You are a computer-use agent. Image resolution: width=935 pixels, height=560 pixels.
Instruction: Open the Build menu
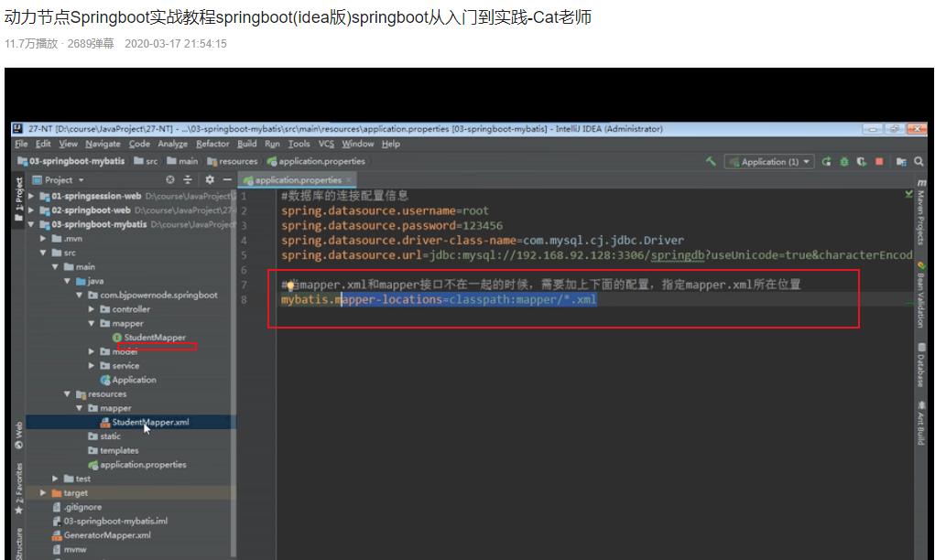pyautogui.click(x=247, y=145)
